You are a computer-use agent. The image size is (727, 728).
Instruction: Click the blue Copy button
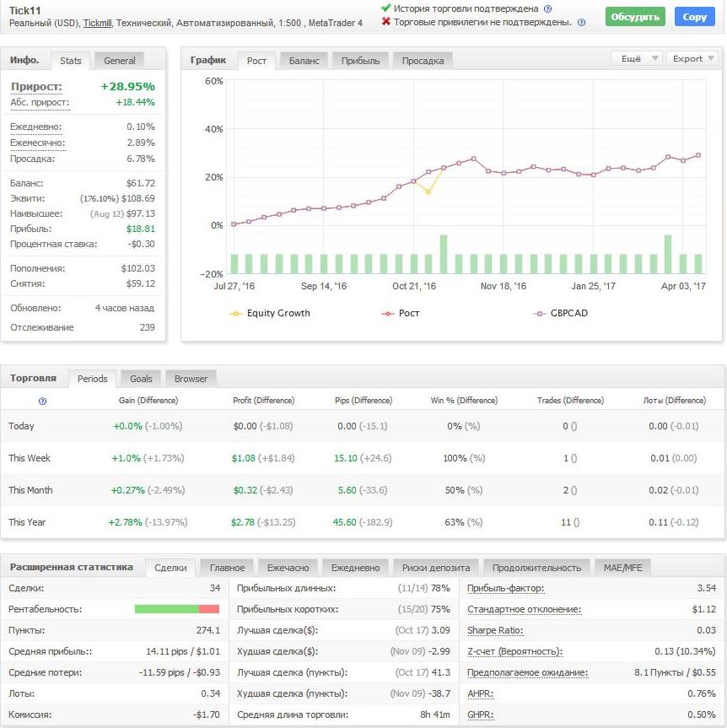[694, 17]
